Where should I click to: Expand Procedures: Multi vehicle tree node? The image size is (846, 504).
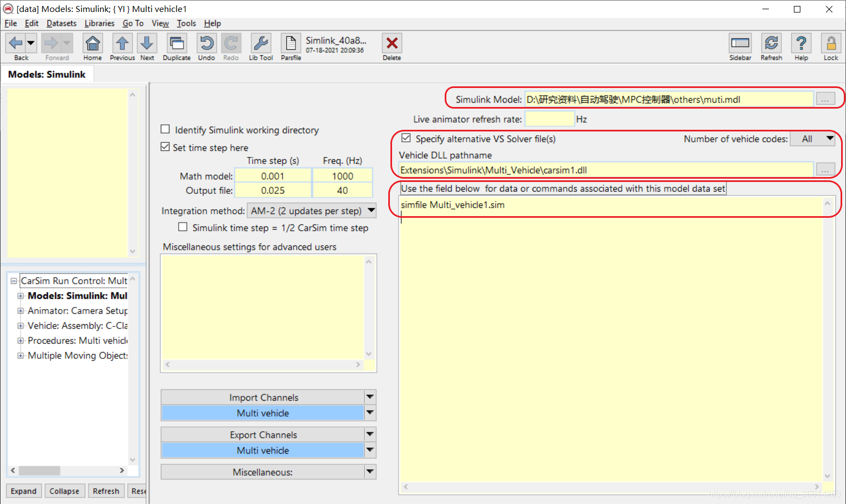point(21,341)
